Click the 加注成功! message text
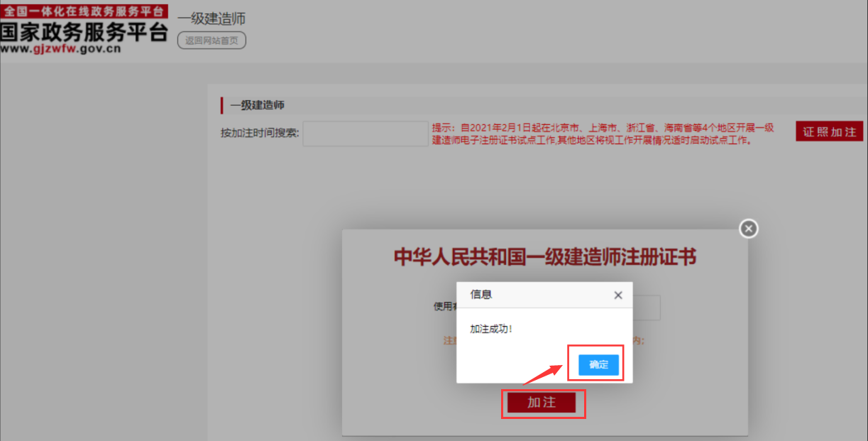The width and height of the screenshot is (868, 441). [491, 329]
